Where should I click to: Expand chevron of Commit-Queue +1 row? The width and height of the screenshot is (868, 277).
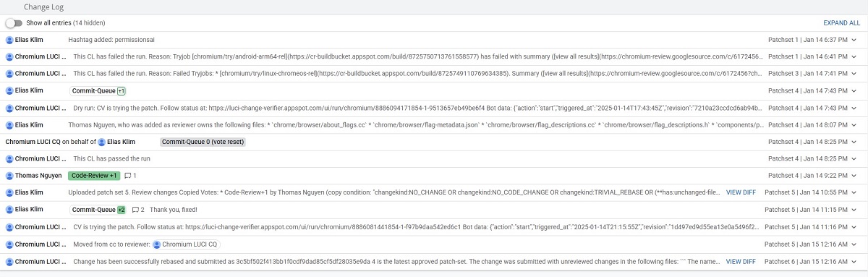point(854,90)
